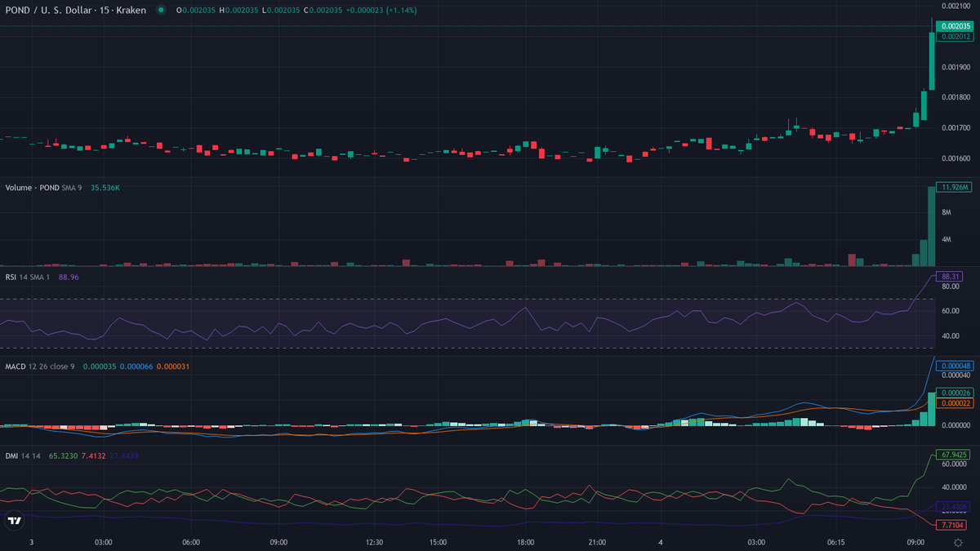980x551 pixels.
Task: Click 15:00 on the time axis
Action: click(x=438, y=542)
